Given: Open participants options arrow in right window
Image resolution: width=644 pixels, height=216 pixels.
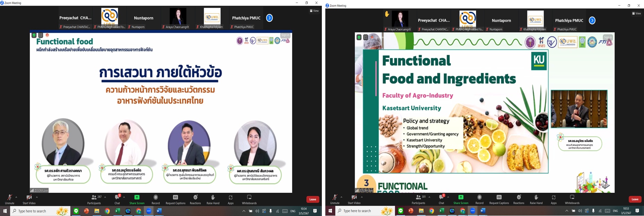Looking at the screenshot, I should pos(429,197).
